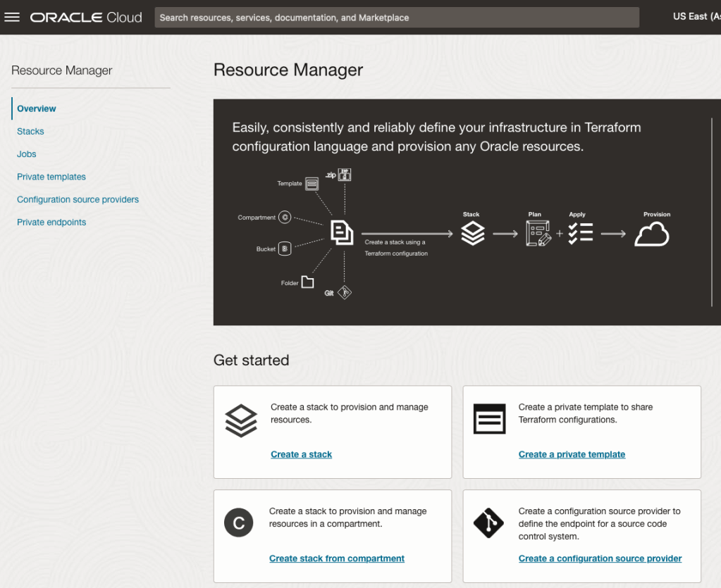Screen dimensions: 721x588
Task: Click the Folder icon in the diagram
Action: pos(307,282)
